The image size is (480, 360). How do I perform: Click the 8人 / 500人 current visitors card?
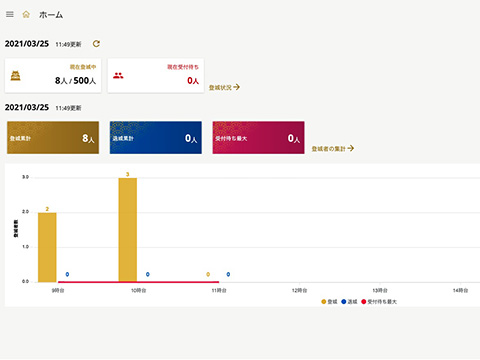click(x=53, y=76)
